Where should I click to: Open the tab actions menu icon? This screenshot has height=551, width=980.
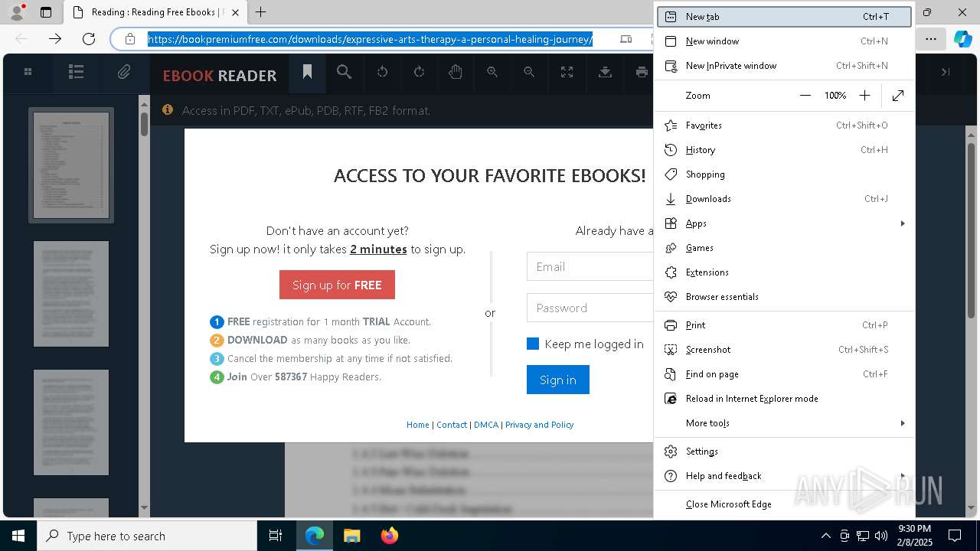pos(46,12)
